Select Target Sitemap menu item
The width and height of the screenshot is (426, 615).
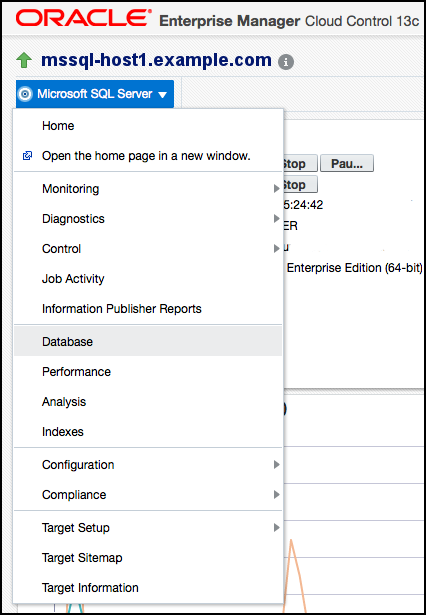tap(148, 558)
